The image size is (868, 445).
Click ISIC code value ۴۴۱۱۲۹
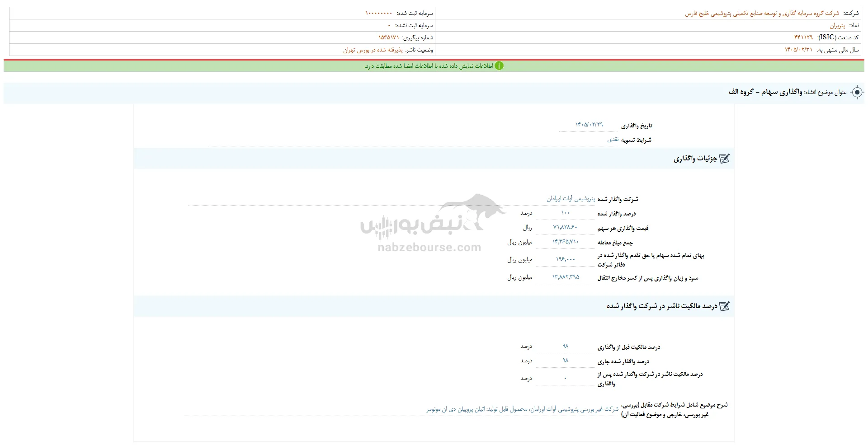coord(803,37)
